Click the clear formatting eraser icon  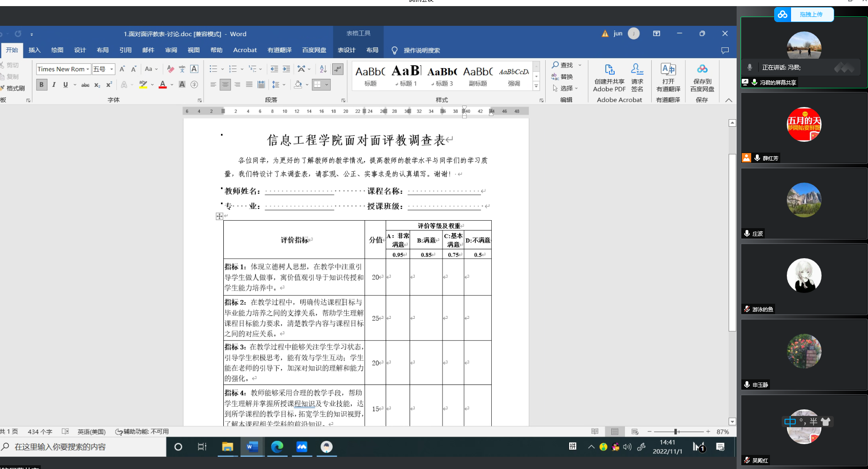tap(170, 69)
